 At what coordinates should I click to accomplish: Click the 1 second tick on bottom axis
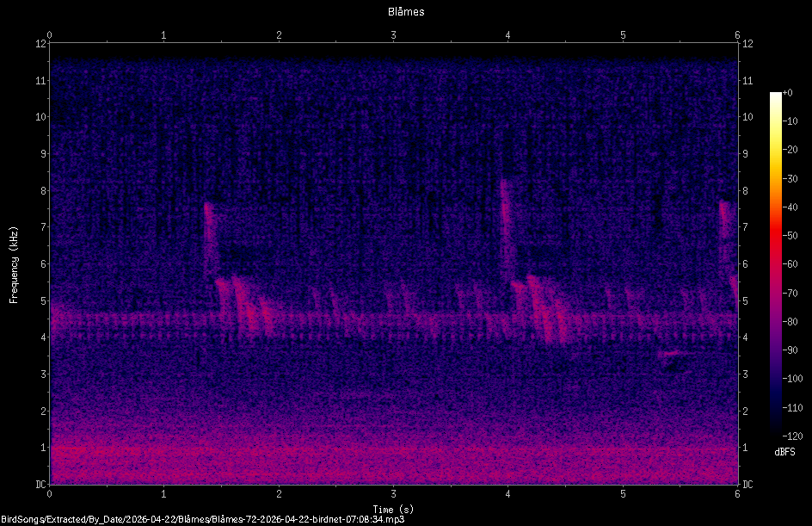point(163,494)
